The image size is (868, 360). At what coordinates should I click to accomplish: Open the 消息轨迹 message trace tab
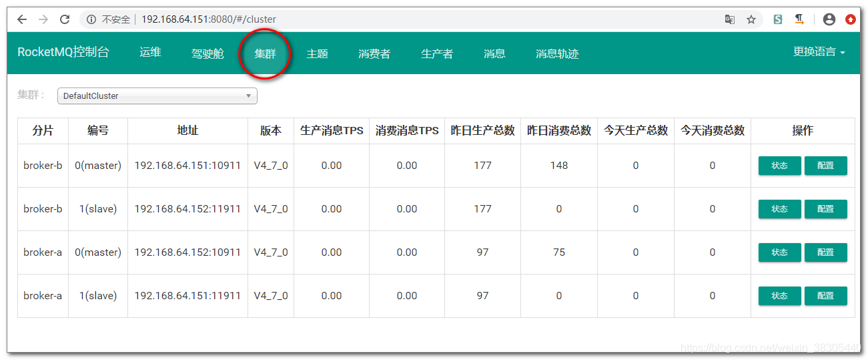click(557, 53)
